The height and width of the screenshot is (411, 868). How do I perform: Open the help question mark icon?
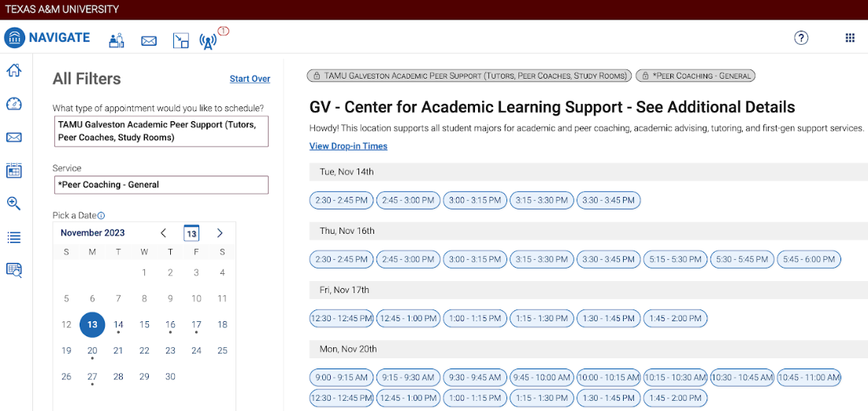tap(801, 38)
